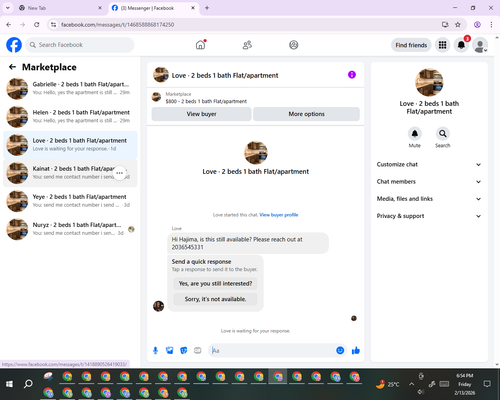
Task: Select the Messenger | Facebook tab
Action: click(153, 8)
